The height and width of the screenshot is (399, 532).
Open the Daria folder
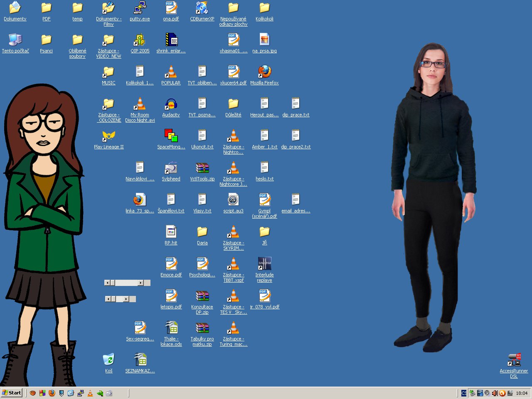coord(202,232)
